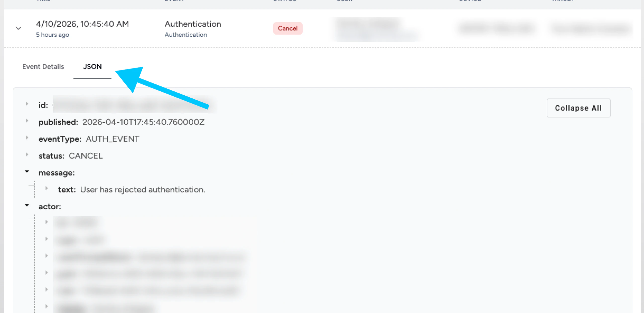Switch to the Event Details tab
The height and width of the screenshot is (313, 644).
(x=43, y=67)
